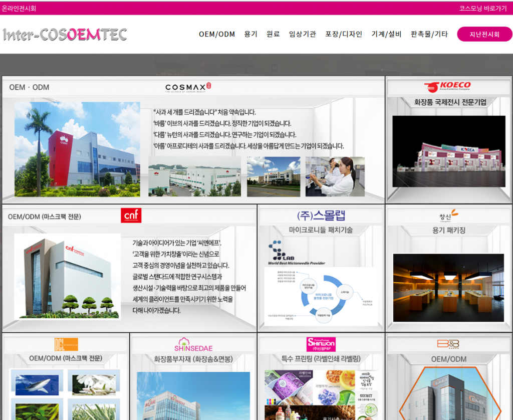Click the (주)스몰랩 logo heading
The width and height of the screenshot is (513, 420).
click(321, 216)
